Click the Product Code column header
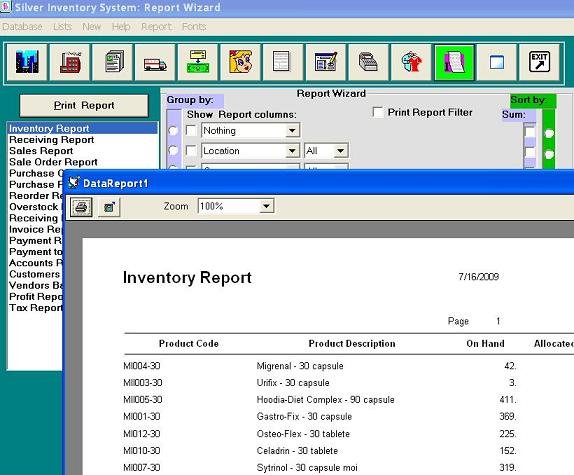Screen dimensions: 574x475 click(x=189, y=344)
